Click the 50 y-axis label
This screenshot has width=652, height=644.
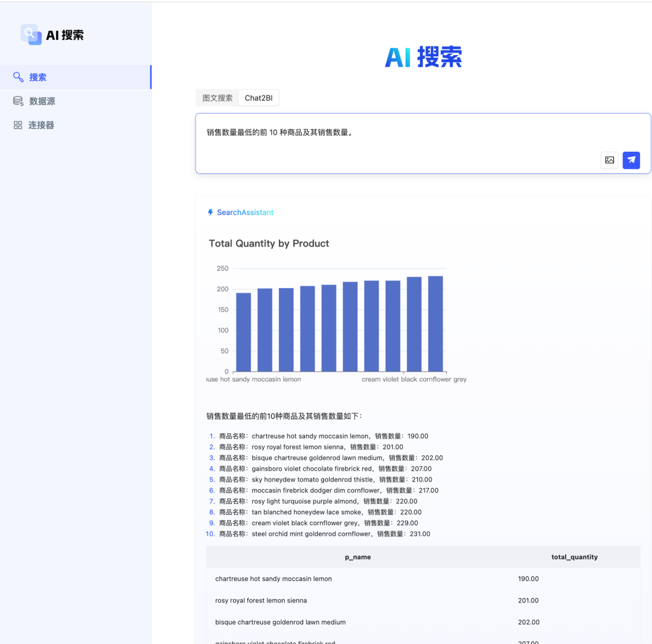(225, 351)
